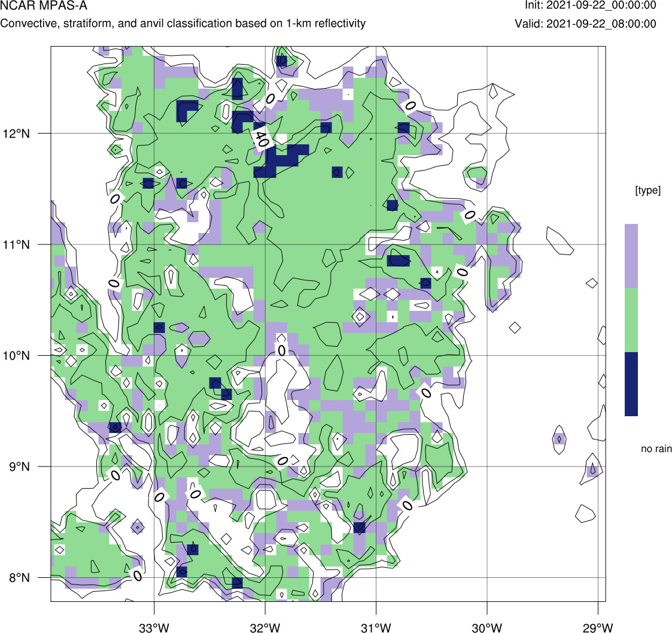Click the 31°W longitude label
The width and height of the screenshot is (672, 633).
(x=376, y=628)
